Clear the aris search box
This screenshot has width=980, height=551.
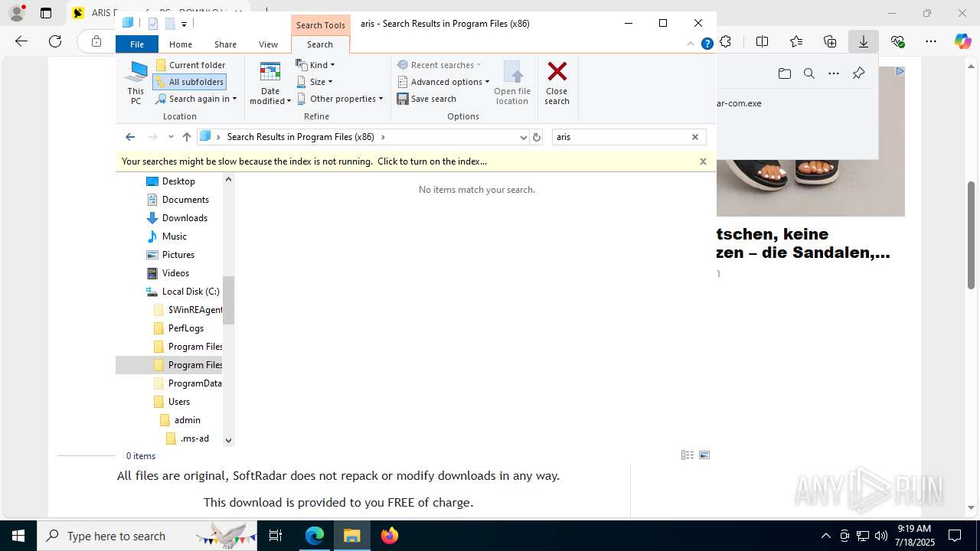(x=695, y=137)
